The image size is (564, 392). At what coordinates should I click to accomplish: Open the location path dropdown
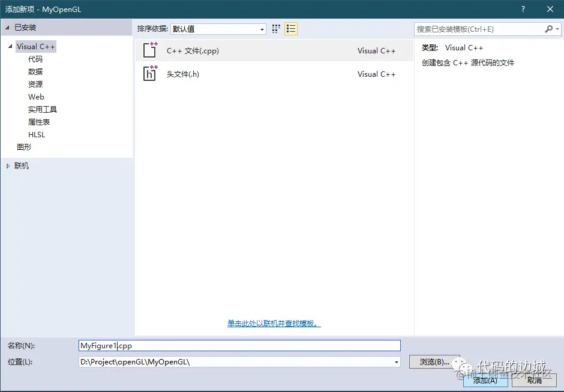tap(397, 362)
